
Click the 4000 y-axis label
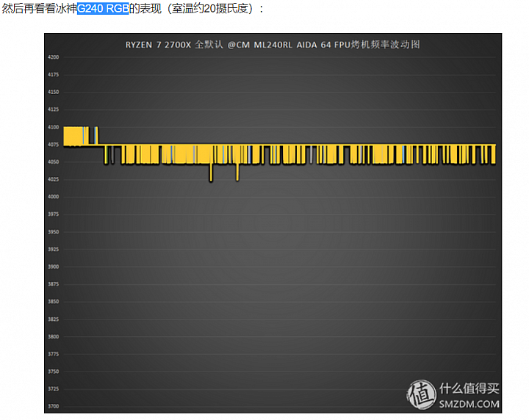54,197
